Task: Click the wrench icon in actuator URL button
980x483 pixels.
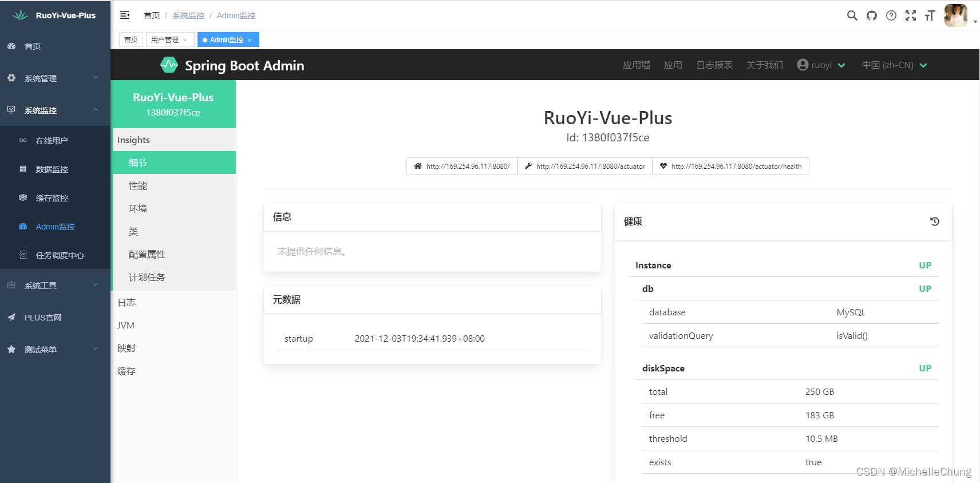Action: [528, 166]
